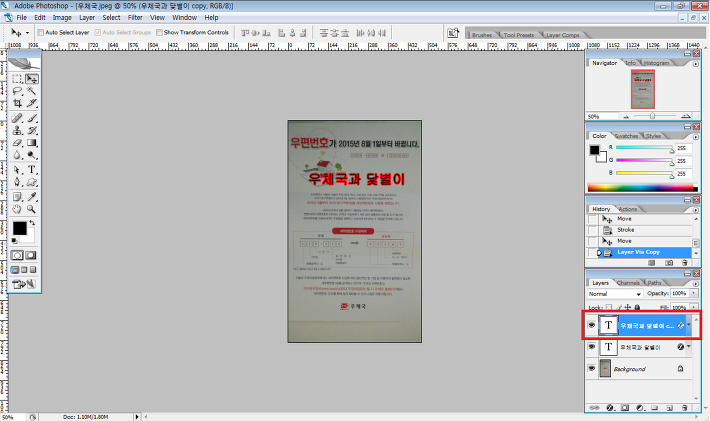Viewport: 710px width, 421px height.
Task: Hide the selected copy text layer eye
Action: click(x=591, y=325)
